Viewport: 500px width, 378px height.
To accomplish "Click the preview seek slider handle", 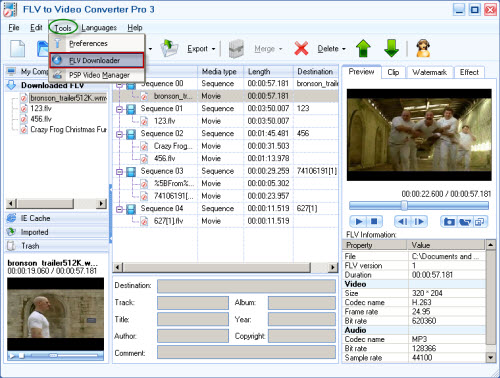I will click(x=404, y=205).
